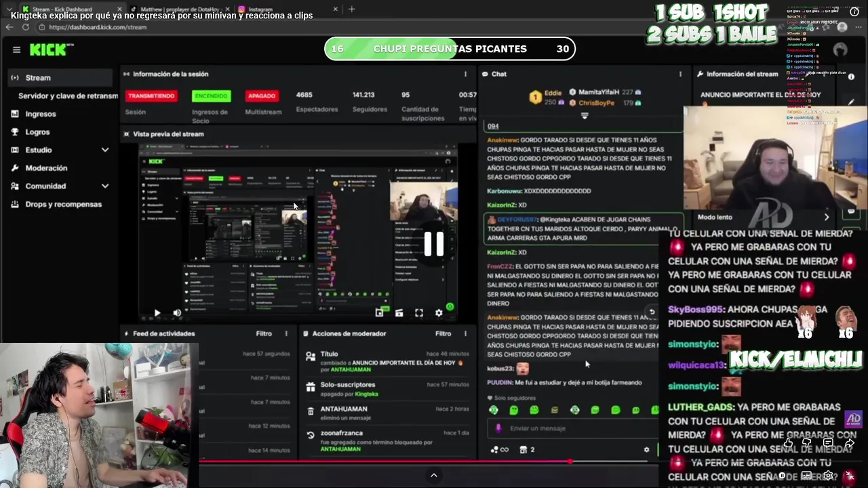The image size is (868, 488).
Task: Open Ingresos in the sidebar
Action: tap(41, 114)
